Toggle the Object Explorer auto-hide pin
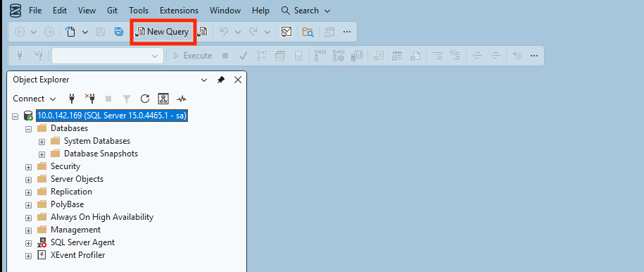Screen dimensions: 644x272 221,80
